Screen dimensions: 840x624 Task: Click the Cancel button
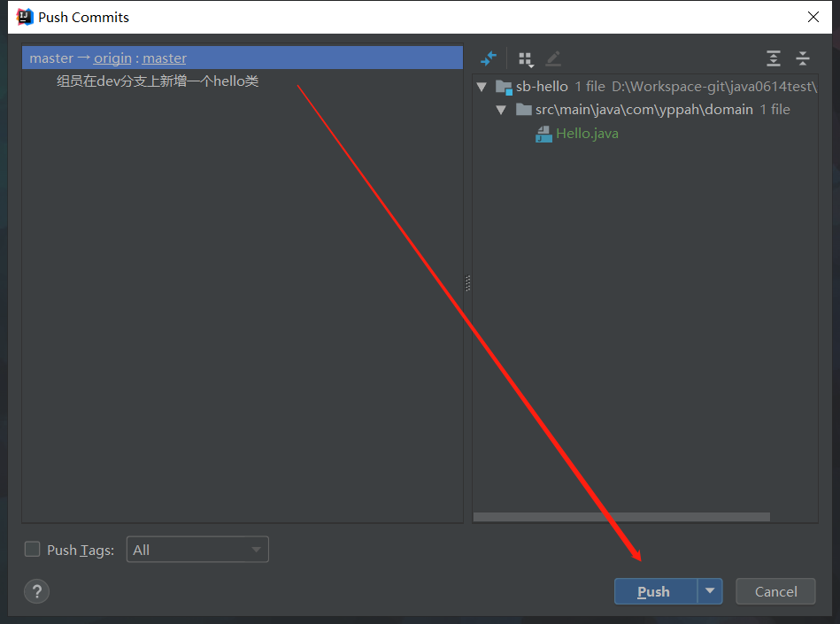pyautogui.click(x=775, y=591)
